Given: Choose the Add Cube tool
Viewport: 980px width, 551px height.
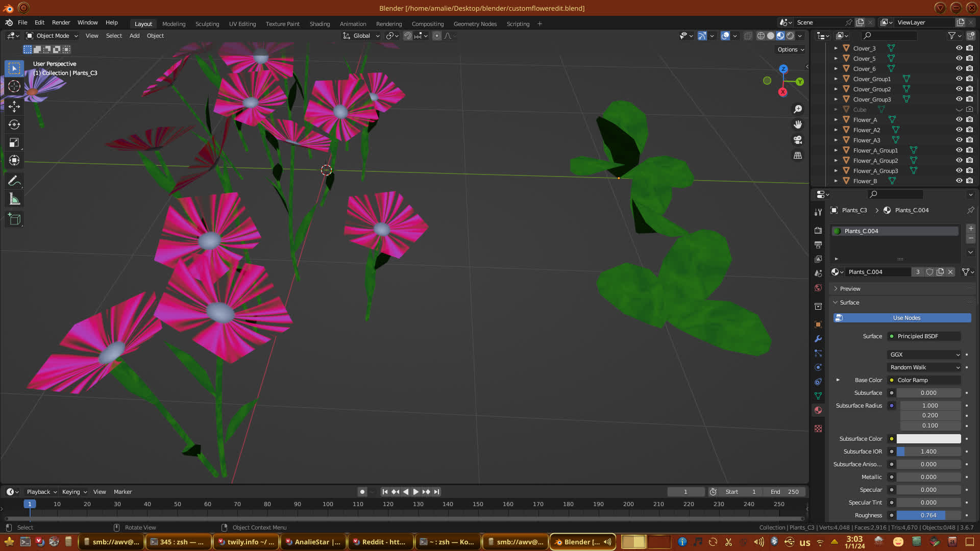Looking at the screenshot, I should (x=14, y=219).
